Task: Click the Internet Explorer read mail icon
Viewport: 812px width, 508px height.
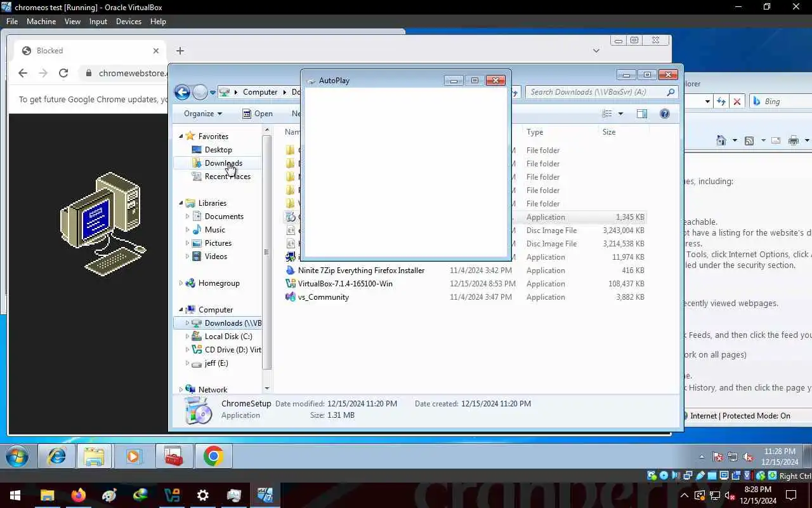Action: (x=776, y=140)
